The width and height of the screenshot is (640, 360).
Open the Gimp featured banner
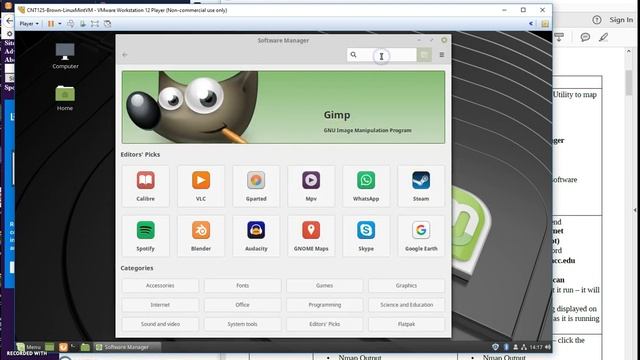click(283, 107)
